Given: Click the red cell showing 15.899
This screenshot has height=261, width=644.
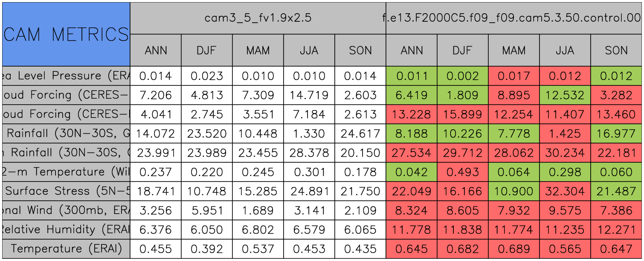Looking at the screenshot, I should pos(462,114).
